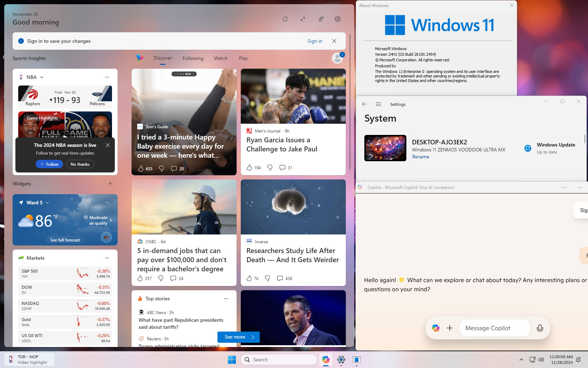Image resolution: width=588 pixels, height=368 pixels.
Task: Open Copilot from the taskbar
Action: coord(326,360)
